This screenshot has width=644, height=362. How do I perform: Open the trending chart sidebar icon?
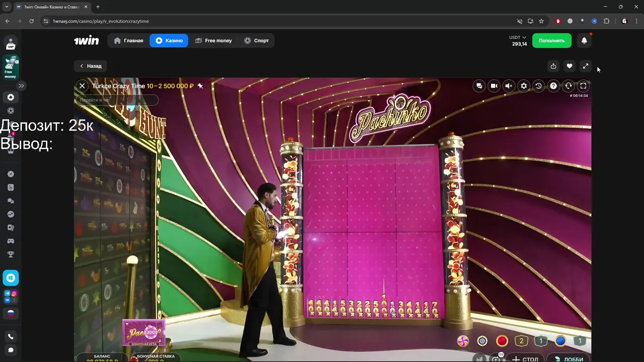point(11,214)
